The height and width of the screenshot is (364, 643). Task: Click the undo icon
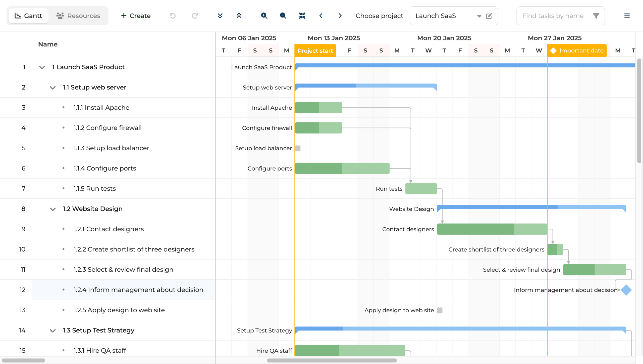[x=173, y=16]
